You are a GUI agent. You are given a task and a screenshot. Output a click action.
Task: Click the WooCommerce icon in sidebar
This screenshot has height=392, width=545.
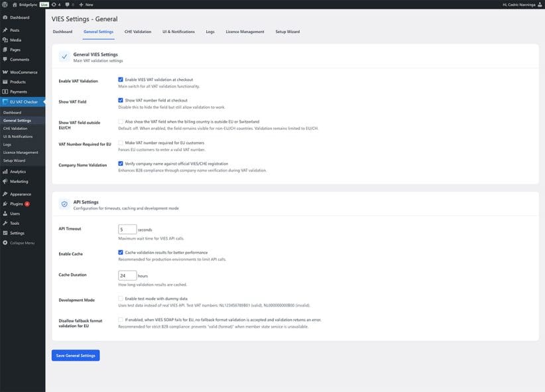click(x=5, y=72)
